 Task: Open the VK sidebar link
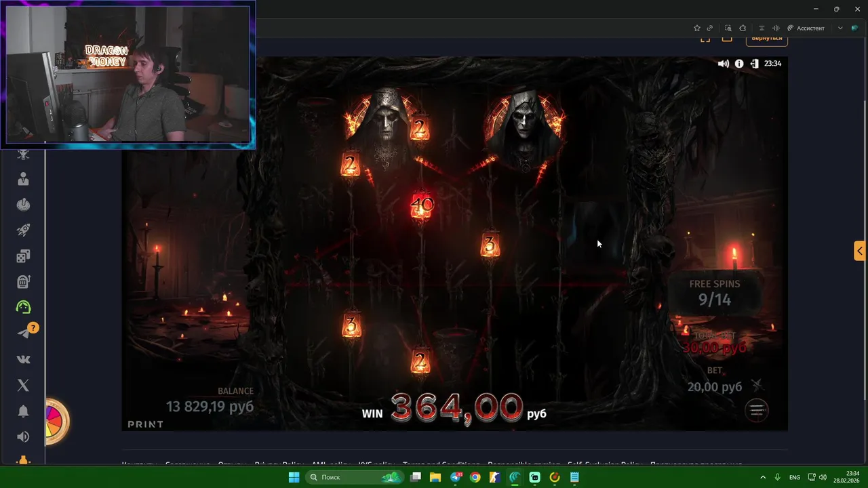pos(24,359)
